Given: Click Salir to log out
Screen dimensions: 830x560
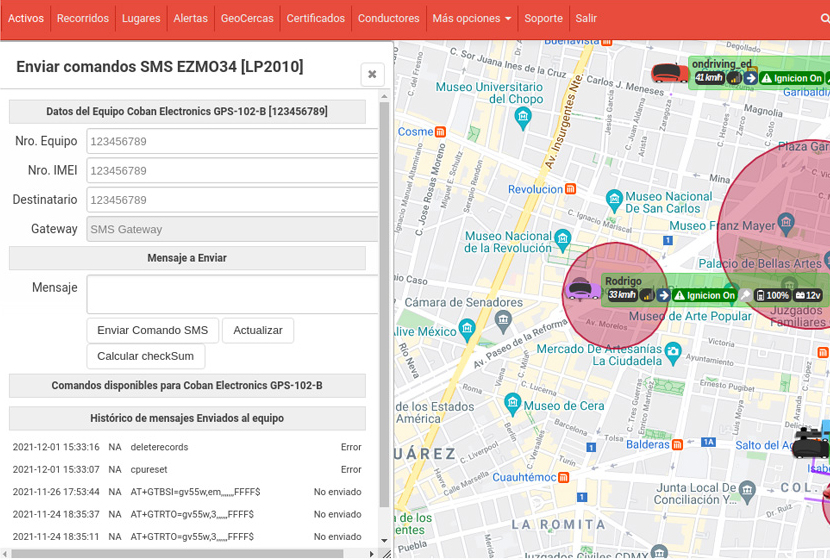Looking at the screenshot, I should point(586,19).
